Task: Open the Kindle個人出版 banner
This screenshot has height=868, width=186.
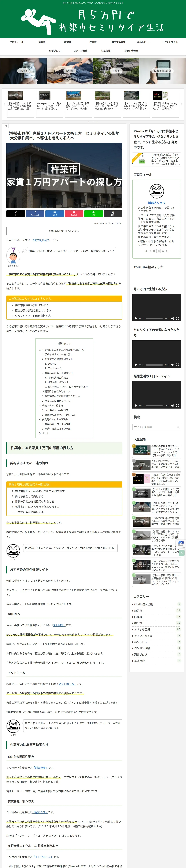Action: pyautogui.click(x=162, y=71)
